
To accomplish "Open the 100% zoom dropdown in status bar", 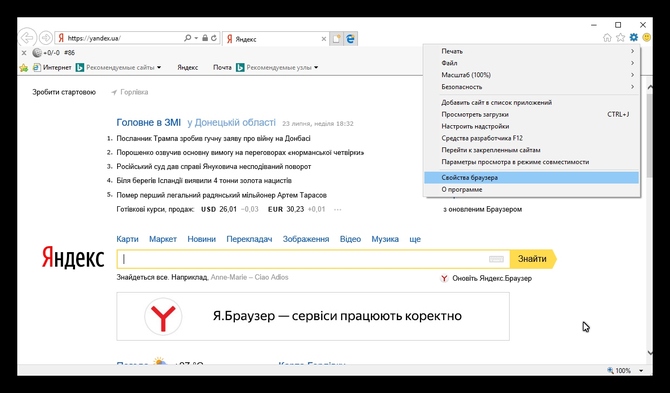I will (x=641, y=371).
